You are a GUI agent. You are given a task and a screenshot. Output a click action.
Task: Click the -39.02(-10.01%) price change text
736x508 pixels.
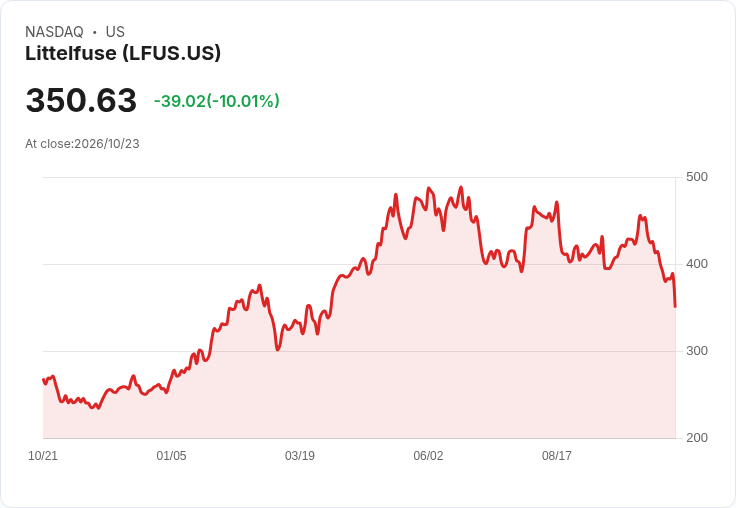click(x=217, y=101)
